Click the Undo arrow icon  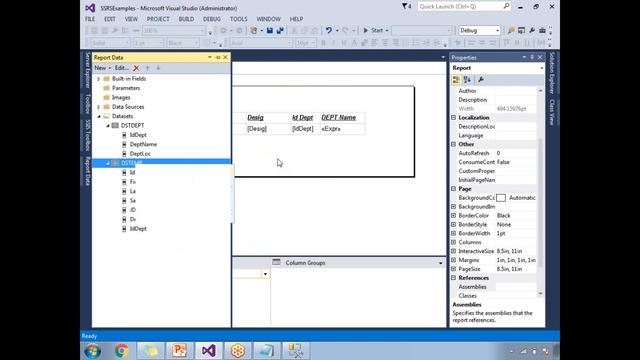tap(329, 31)
